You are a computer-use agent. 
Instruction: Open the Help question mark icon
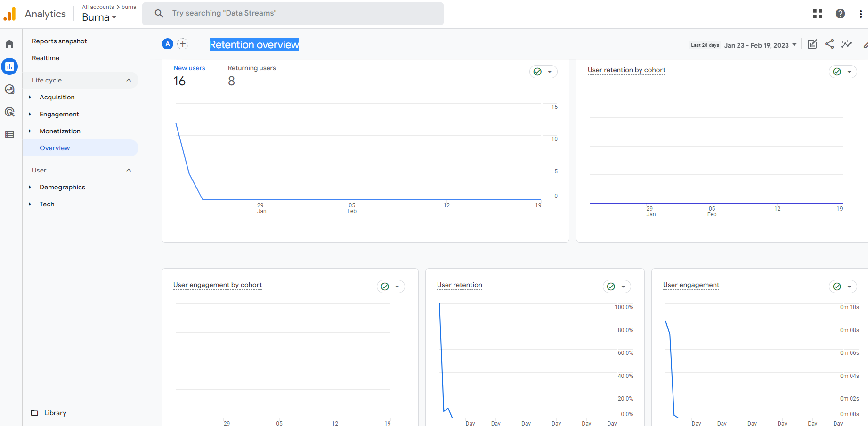click(x=840, y=14)
